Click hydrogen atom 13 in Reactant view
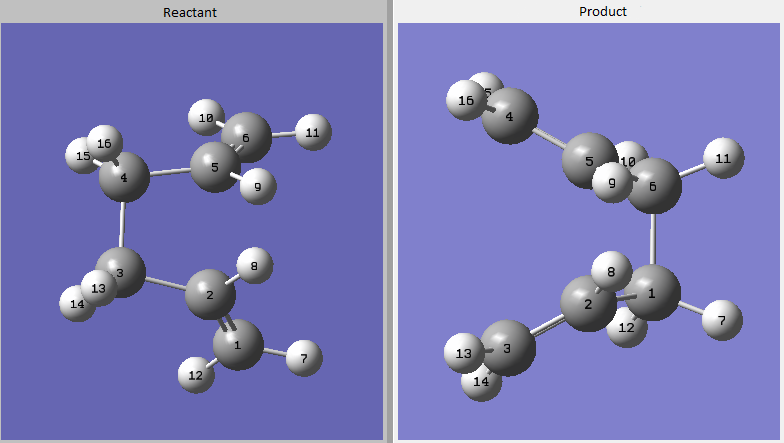 (x=98, y=288)
